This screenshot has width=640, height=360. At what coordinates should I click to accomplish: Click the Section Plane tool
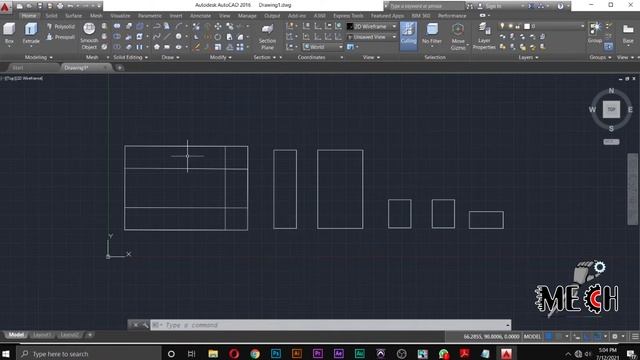tap(267, 36)
